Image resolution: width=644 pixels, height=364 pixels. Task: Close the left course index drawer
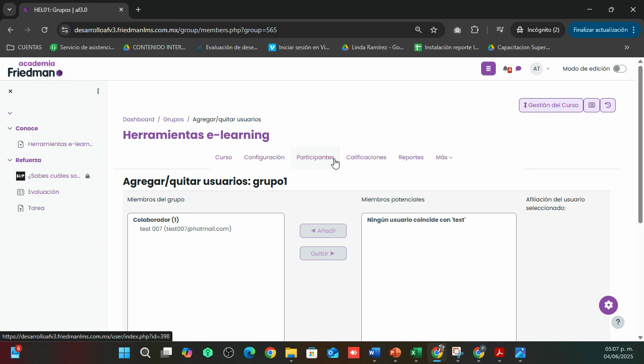click(10, 91)
